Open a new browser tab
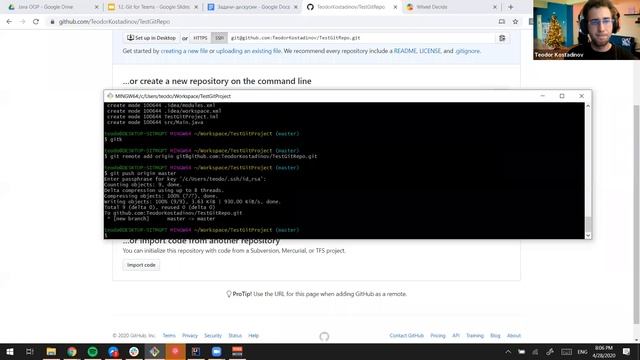The image size is (640, 360). [511, 7]
